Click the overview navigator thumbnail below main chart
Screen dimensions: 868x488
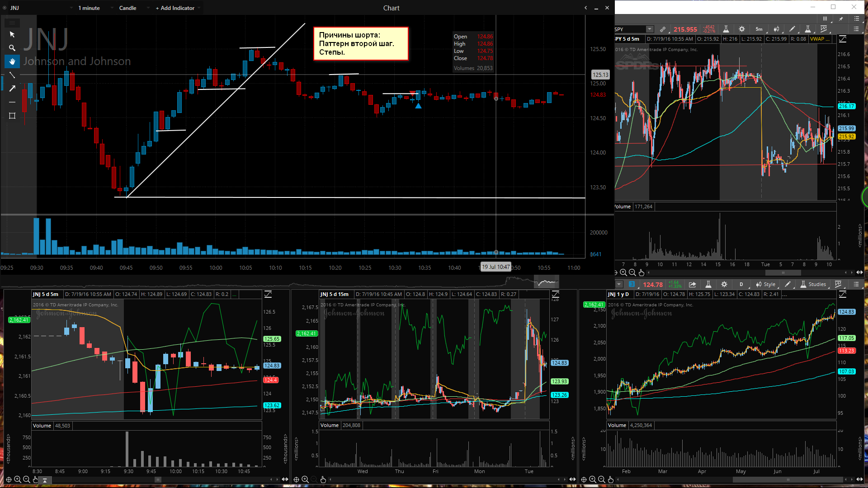(547, 282)
